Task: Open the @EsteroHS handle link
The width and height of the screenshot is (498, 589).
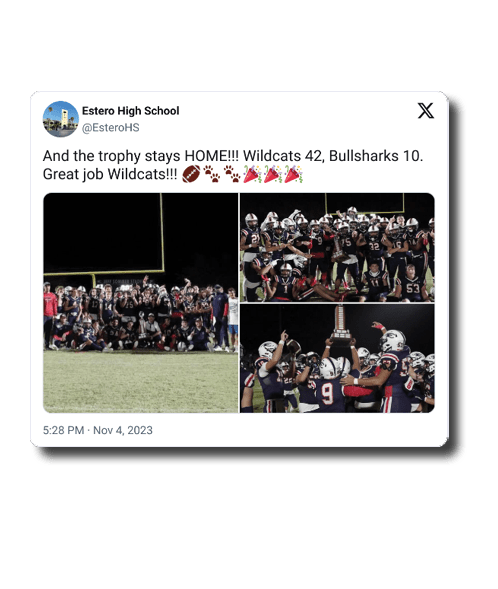Action: point(110,128)
